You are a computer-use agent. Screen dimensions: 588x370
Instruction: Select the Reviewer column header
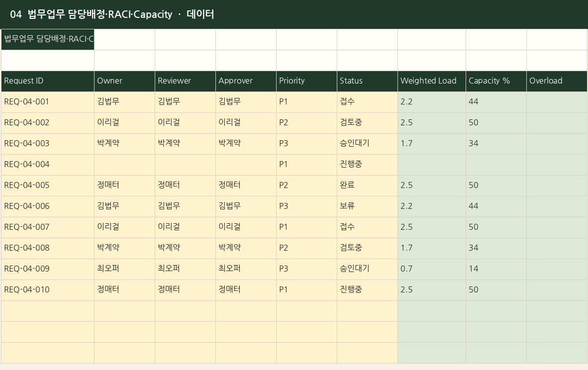(185, 81)
